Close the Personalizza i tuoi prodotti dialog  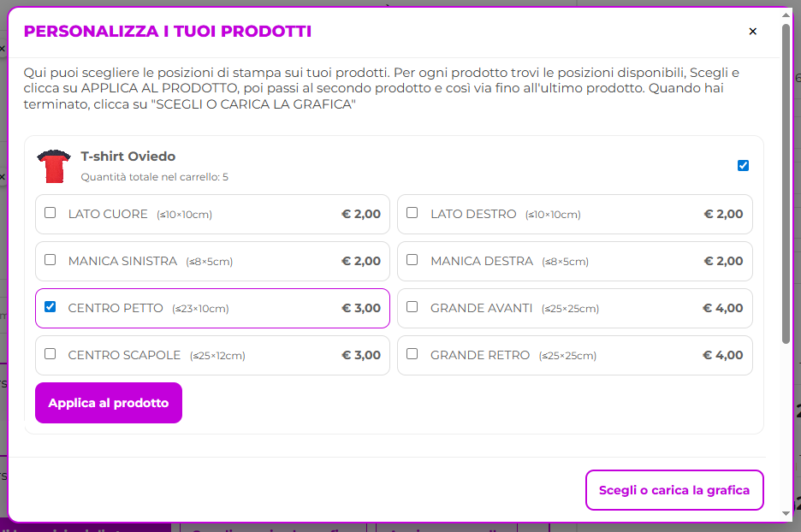[753, 32]
